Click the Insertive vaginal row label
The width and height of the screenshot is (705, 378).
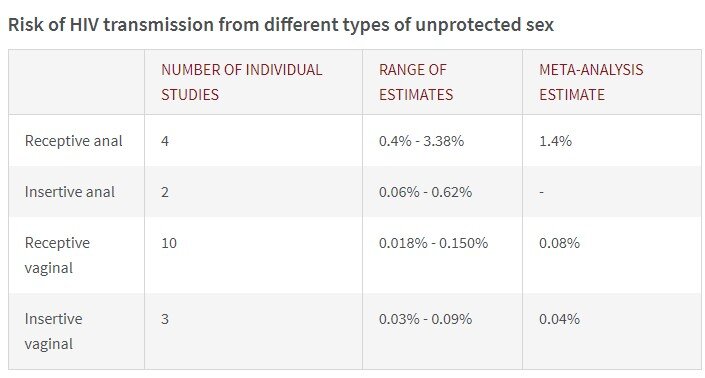click(x=54, y=331)
